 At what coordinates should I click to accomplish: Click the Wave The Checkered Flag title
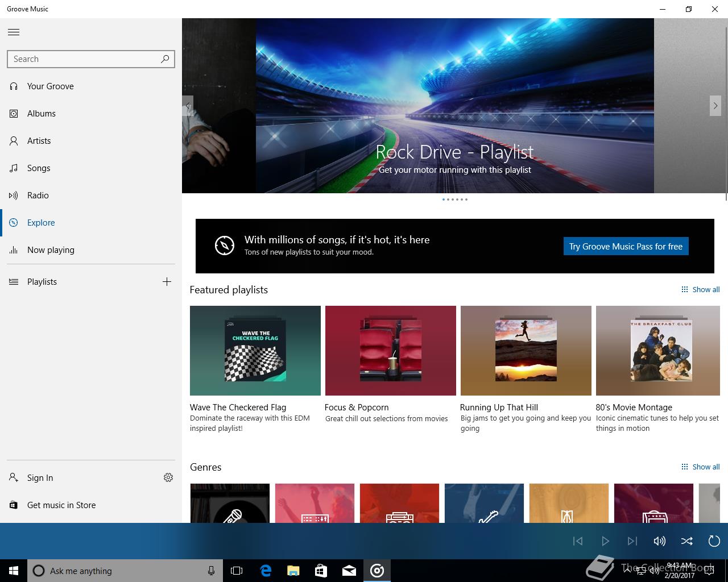tap(238, 408)
